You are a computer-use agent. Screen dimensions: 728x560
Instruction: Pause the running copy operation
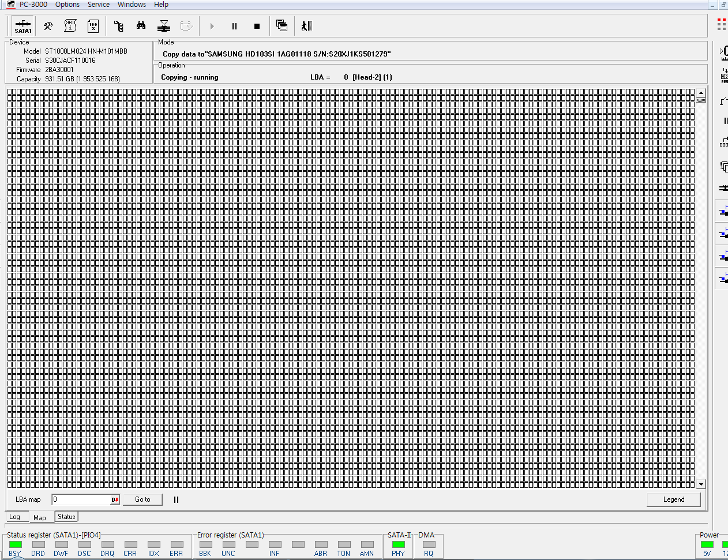[x=234, y=26]
